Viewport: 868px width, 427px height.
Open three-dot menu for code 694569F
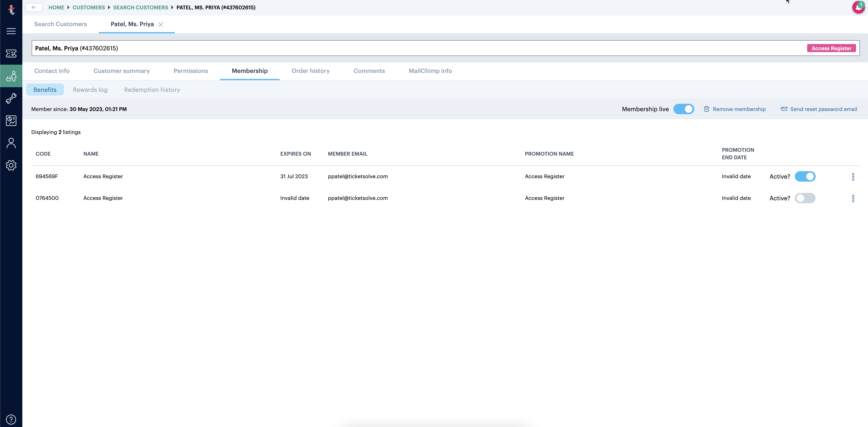pos(853,176)
